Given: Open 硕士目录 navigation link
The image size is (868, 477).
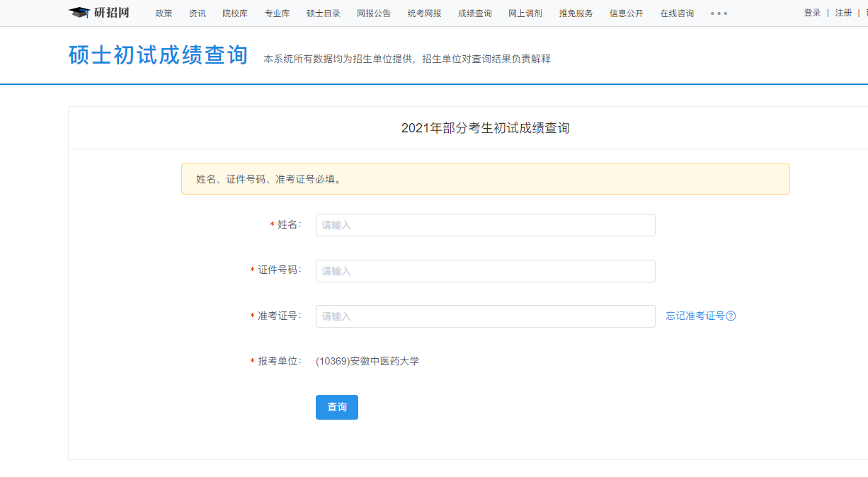Looking at the screenshot, I should (x=323, y=13).
